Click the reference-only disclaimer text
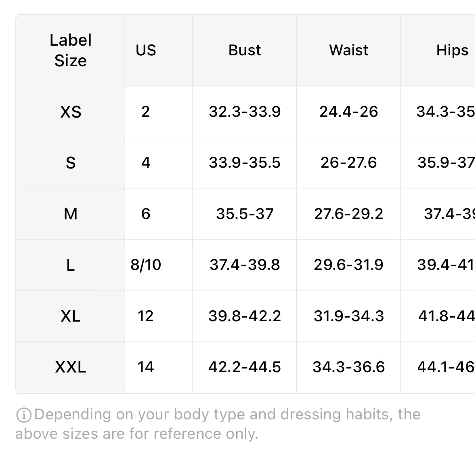This screenshot has width=476, height=461. click(218, 424)
